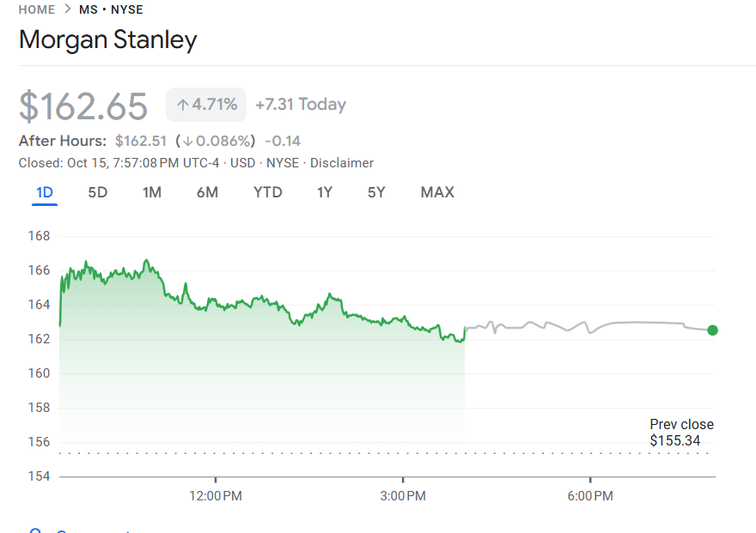The width and height of the screenshot is (756, 533).
Task: Click the up arrow in the 4.71% badge
Action: [x=182, y=105]
